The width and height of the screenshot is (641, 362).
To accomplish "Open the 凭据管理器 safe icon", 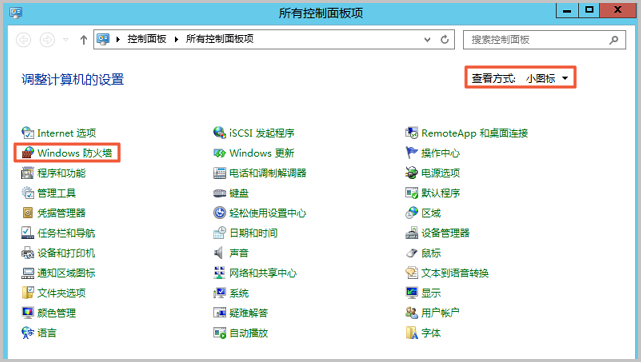I will click(x=27, y=213).
